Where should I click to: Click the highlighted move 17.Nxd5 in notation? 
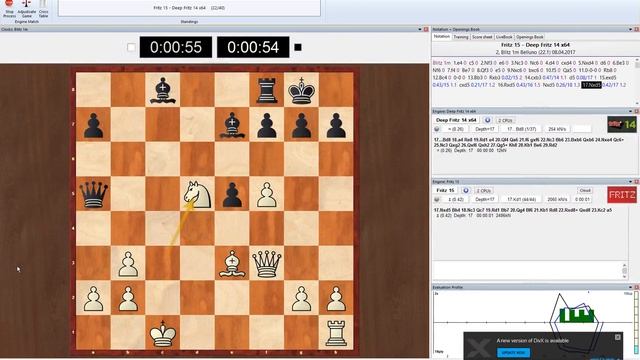click(591, 85)
